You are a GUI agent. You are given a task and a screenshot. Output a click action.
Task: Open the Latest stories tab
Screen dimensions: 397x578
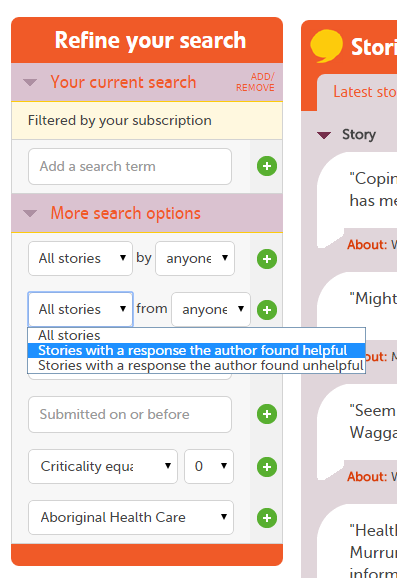pos(365,92)
